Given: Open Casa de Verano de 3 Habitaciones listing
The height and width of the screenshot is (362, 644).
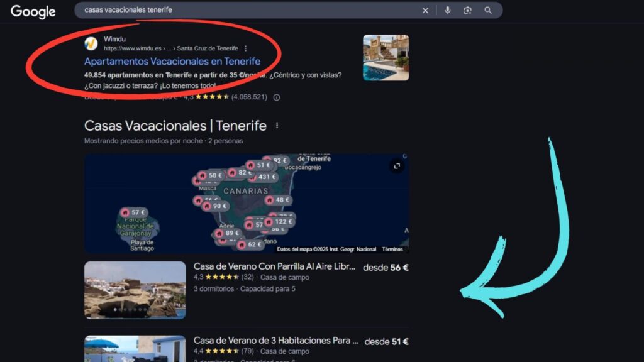Looking at the screenshot, I should 276,340.
